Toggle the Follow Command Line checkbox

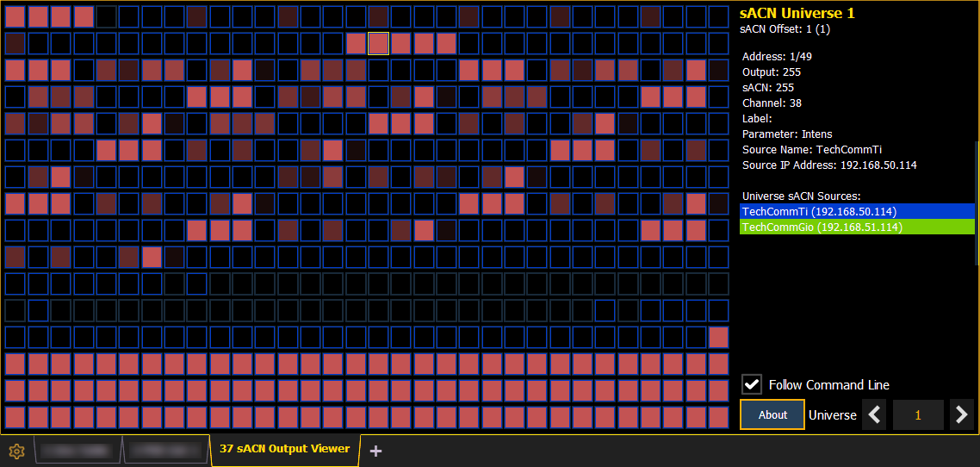click(752, 384)
